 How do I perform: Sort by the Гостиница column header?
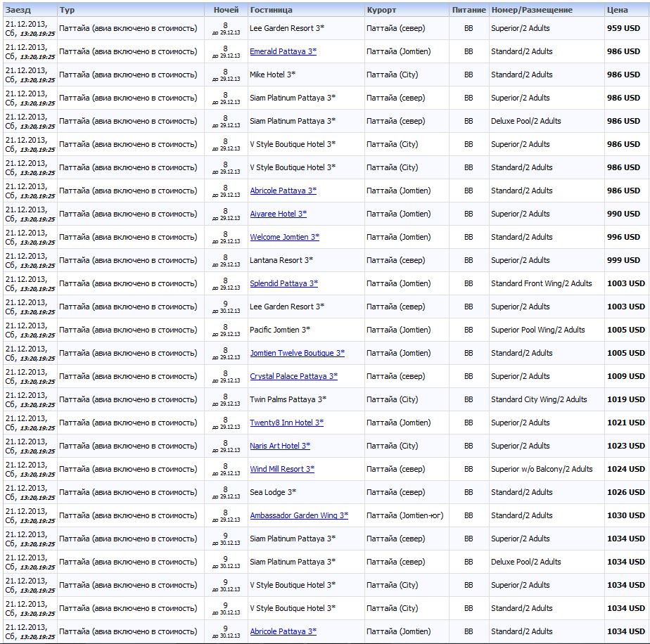(x=271, y=10)
